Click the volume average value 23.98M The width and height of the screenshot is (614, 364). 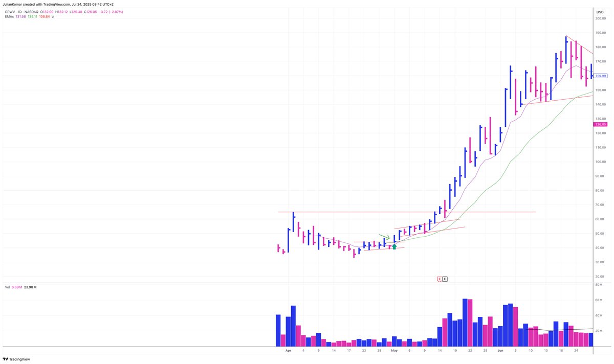30,287
